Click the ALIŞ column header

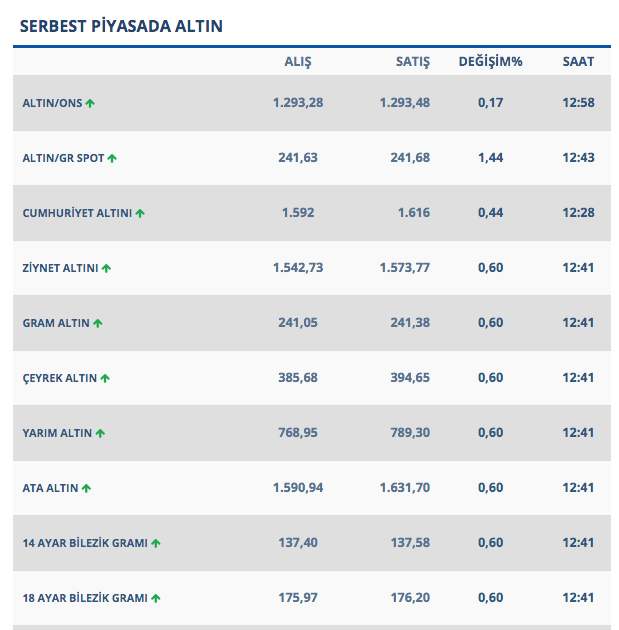point(298,62)
